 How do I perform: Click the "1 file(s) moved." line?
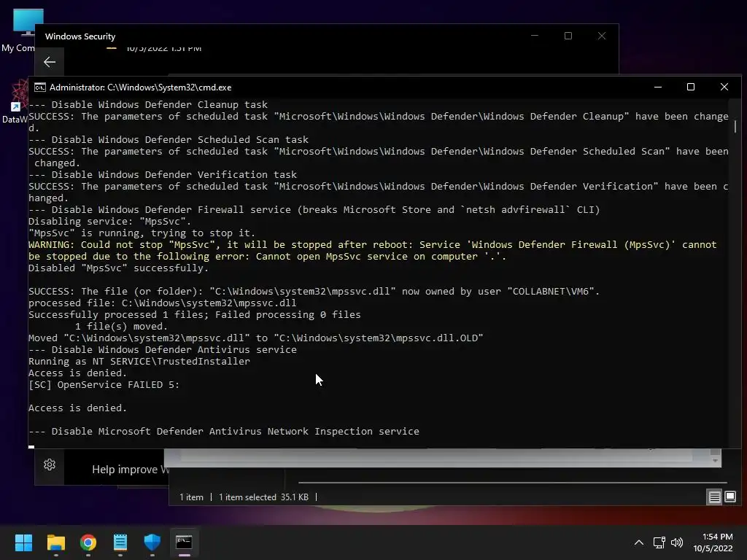pyautogui.click(x=122, y=327)
